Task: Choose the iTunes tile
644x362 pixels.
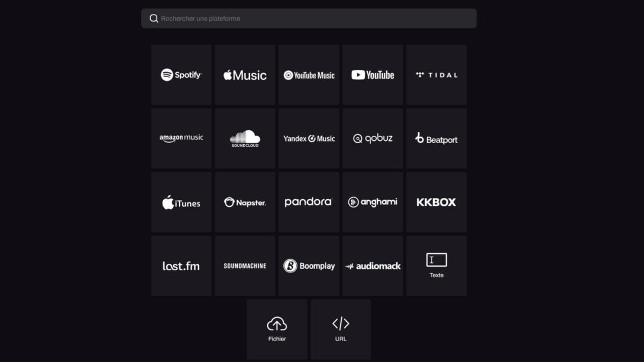Action: tap(181, 202)
